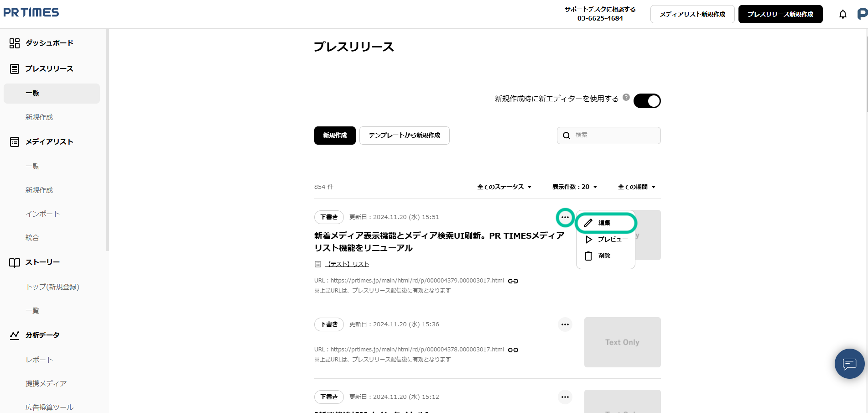Open the notifications bell
The width and height of the screenshot is (868, 413).
pyautogui.click(x=842, y=14)
